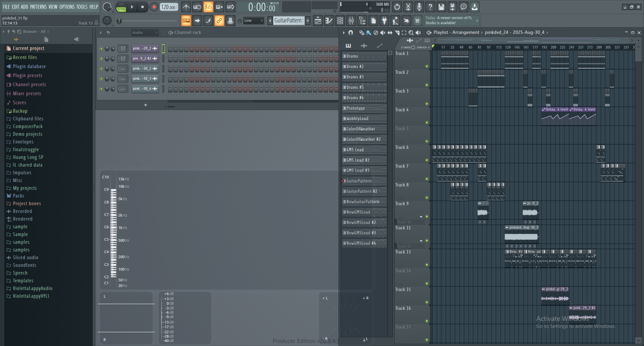The image size is (644, 346).
Task: Select the playlist Draw pencil tool
Action: [362, 33]
